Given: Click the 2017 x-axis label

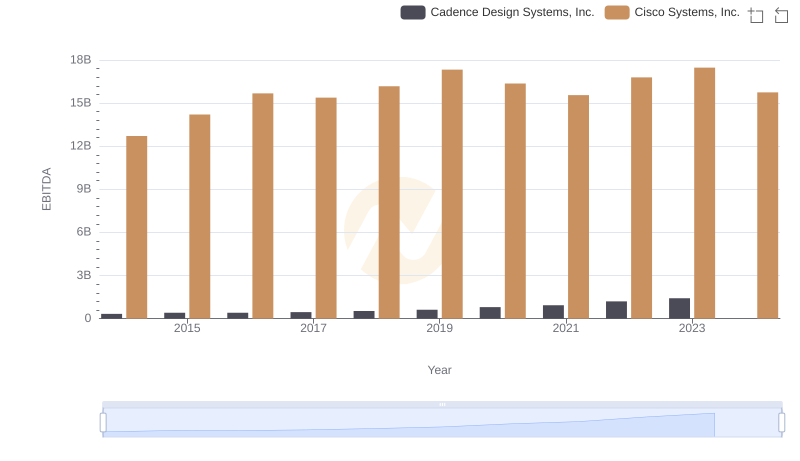Looking at the screenshot, I should click(313, 328).
